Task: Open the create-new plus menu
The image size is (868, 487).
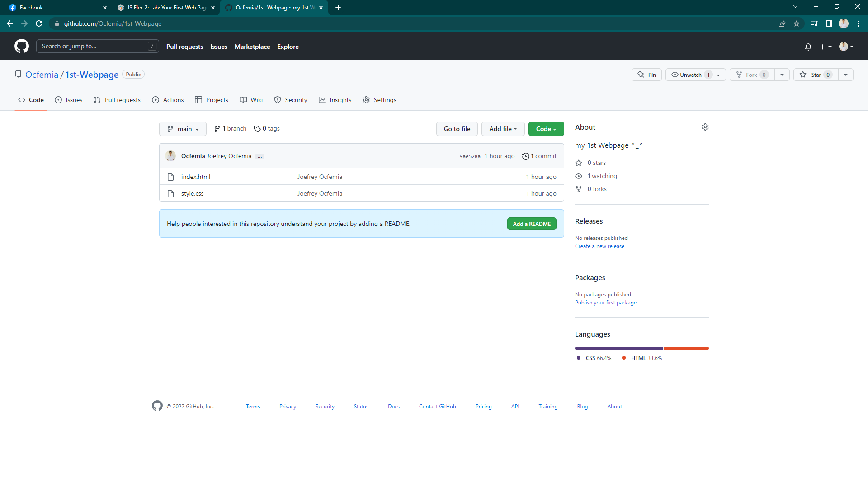Action: [826, 47]
